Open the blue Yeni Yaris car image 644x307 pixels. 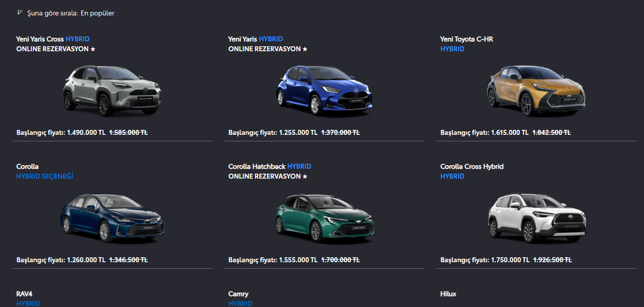point(325,91)
